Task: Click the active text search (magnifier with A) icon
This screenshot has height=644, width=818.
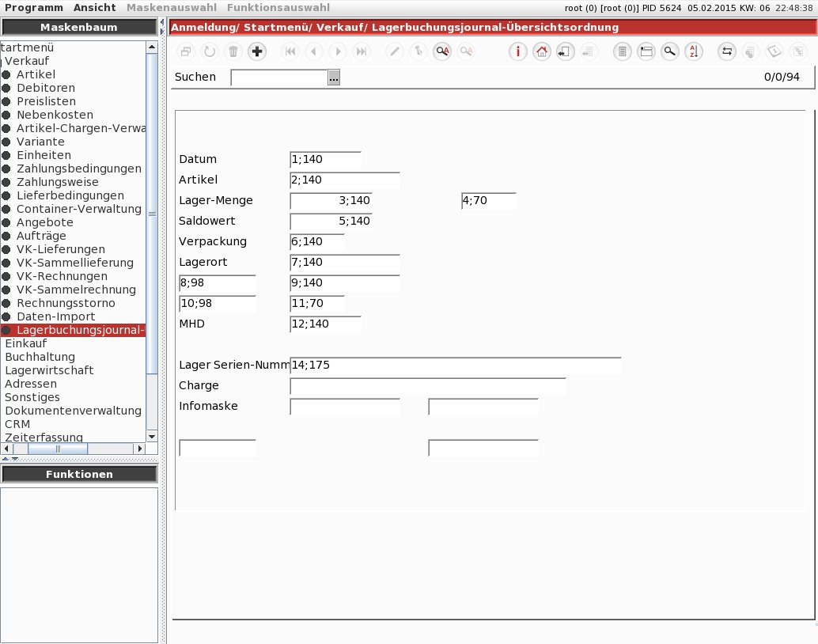Action: click(442, 51)
